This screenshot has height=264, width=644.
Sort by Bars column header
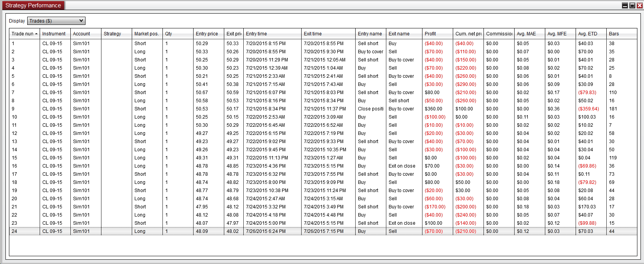tap(622, 34)
